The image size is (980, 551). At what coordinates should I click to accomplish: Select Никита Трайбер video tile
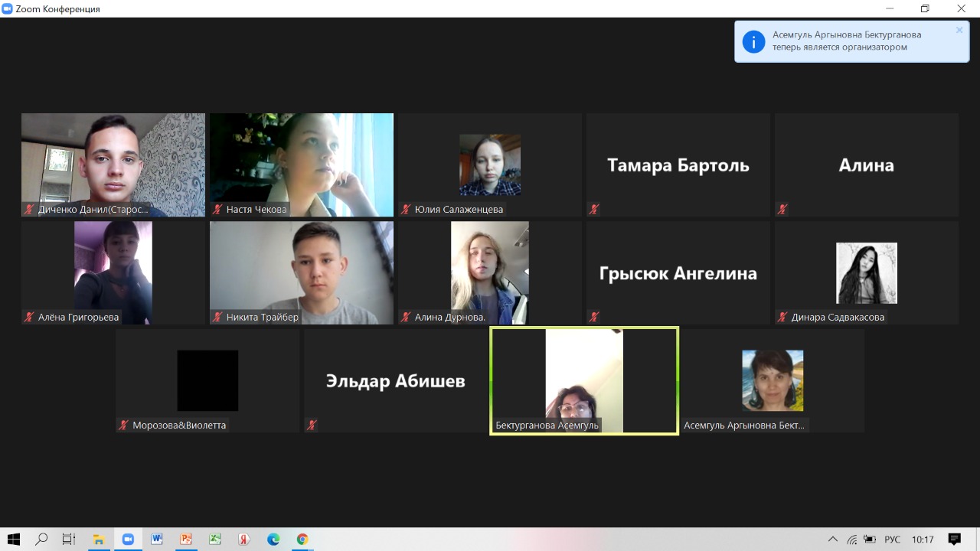[x=302, y=272]
